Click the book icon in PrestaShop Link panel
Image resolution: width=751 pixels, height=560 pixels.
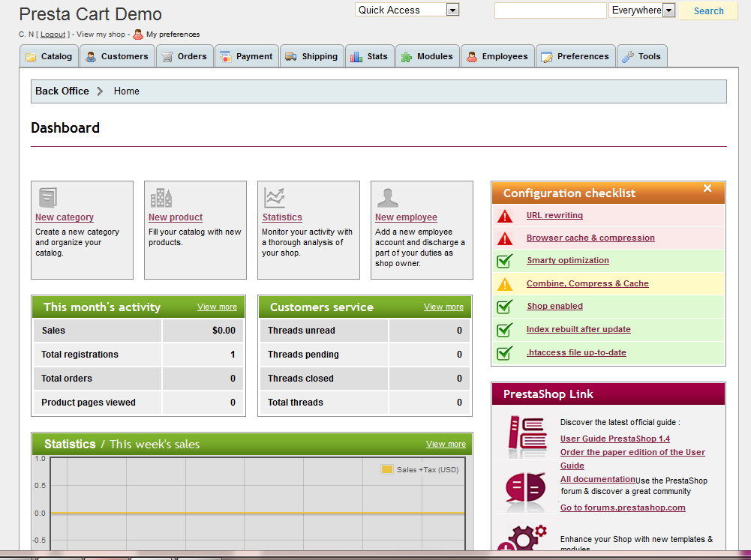point(527,436)
